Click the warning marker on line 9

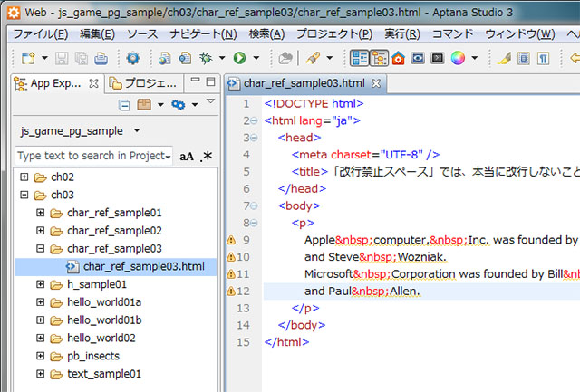pyautogui.click(x=231, y=240)
